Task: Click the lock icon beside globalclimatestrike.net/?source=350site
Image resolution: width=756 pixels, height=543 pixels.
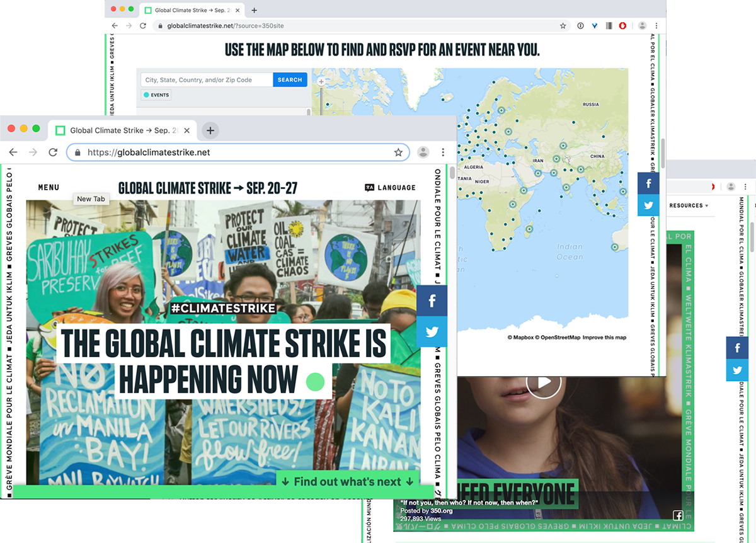Action: (160, 26)
